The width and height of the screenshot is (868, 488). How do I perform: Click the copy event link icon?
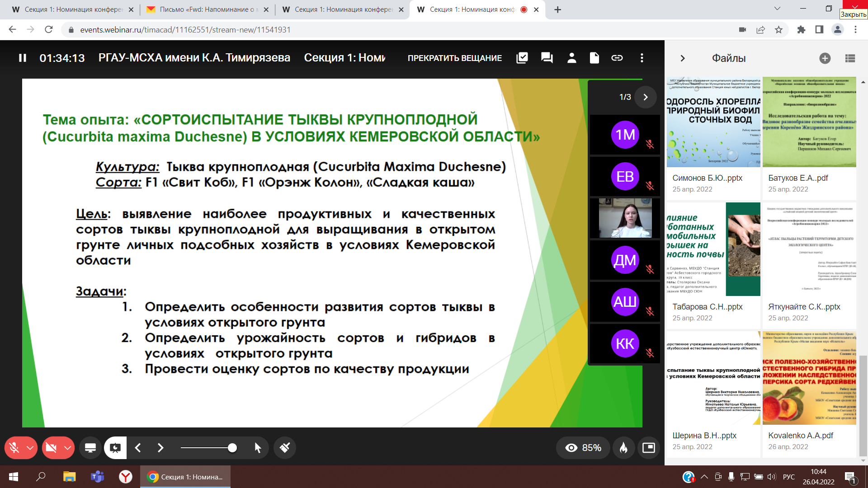(x=617, y=58)
